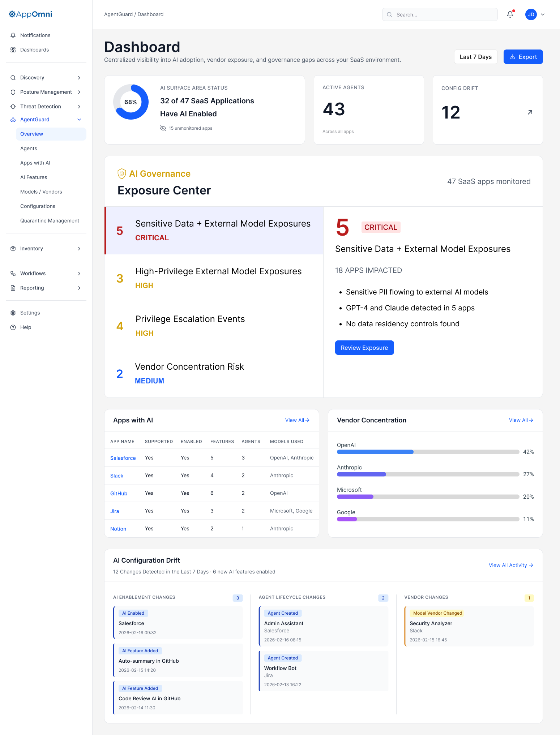
Task: Open Admin Assistant agent created card
Action: pyautogui.click(x=324, y=626)
